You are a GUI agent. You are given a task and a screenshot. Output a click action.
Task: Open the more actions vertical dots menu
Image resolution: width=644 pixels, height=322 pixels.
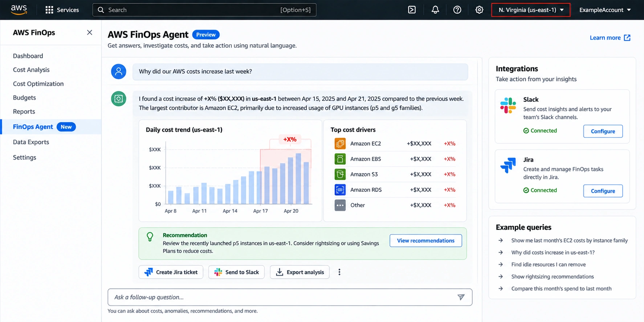coord(339,272)
